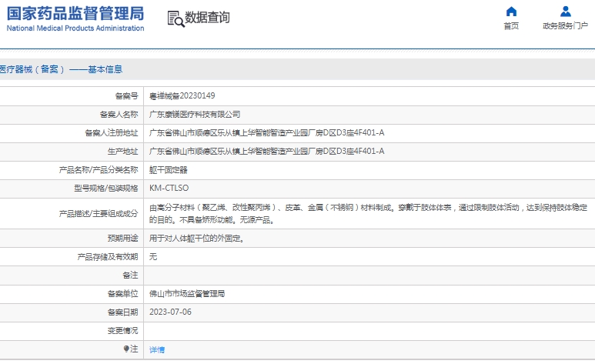Click the 数据查询 heading text
This screenshot has height=364, width=595.
point(207,18)
